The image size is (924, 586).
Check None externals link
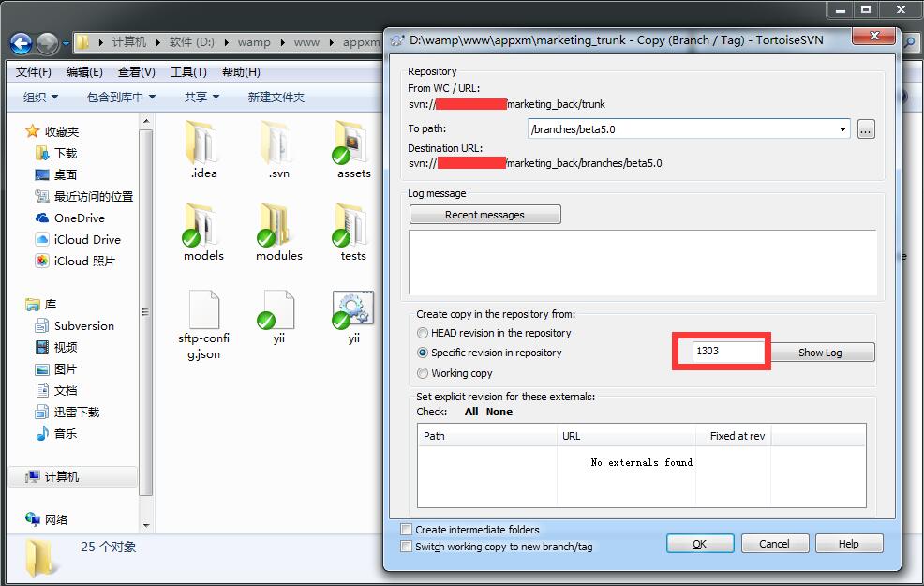[x=499, y=413]
